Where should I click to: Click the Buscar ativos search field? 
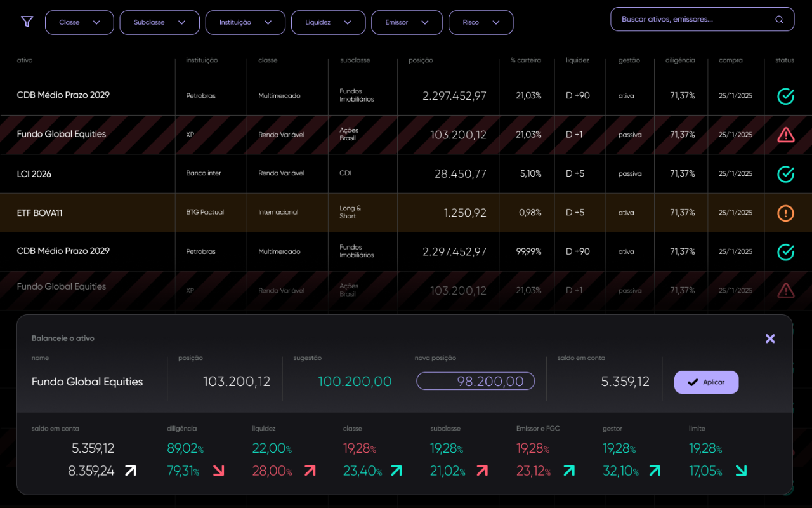point(702,19)
